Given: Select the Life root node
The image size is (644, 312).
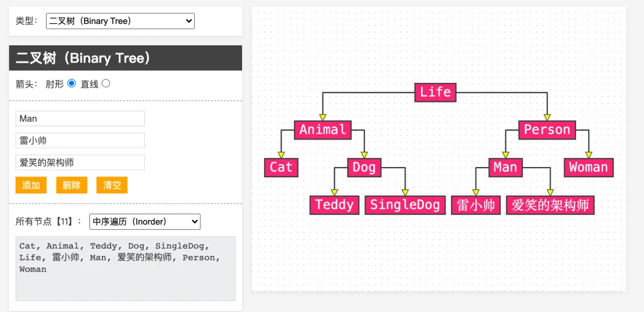Looking at the screenshot, I should (x=435, y=92).
